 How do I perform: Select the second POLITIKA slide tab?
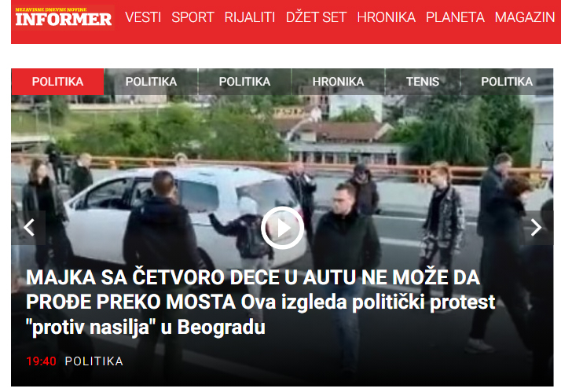pos(151,82)
